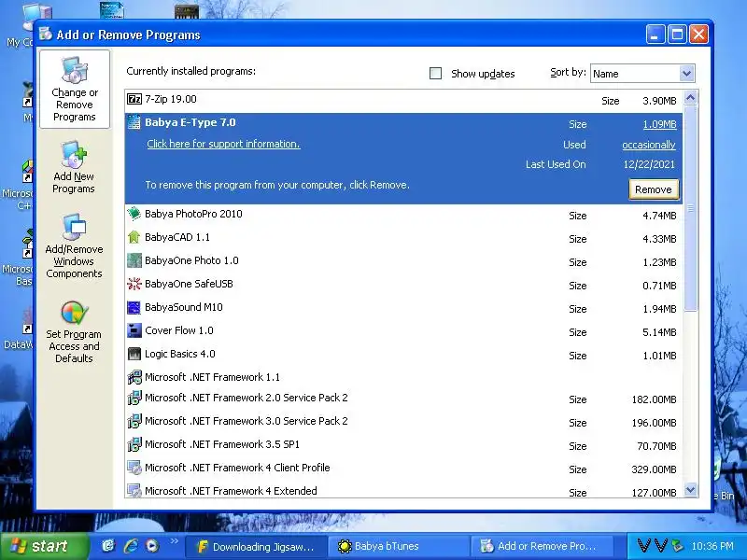This screenshot has height=560, width=747.
Task: Click the .NET Framework 1.1 icon
Action: pos(134,377)
